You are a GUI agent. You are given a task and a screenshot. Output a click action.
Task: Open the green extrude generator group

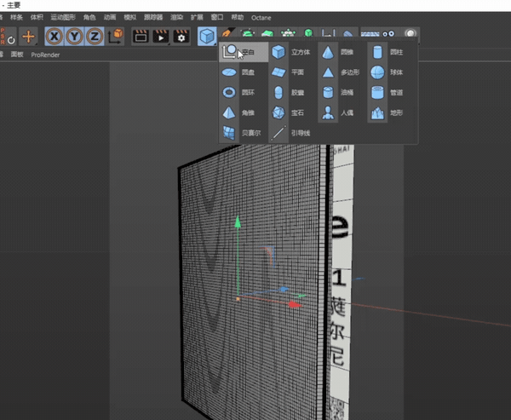(268, 33)
